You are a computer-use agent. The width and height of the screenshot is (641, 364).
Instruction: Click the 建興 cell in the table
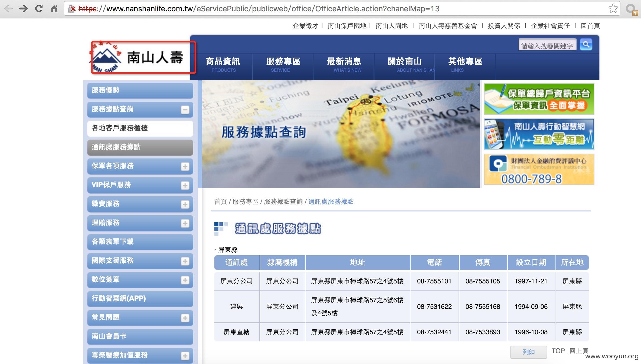tap(237, 307)
